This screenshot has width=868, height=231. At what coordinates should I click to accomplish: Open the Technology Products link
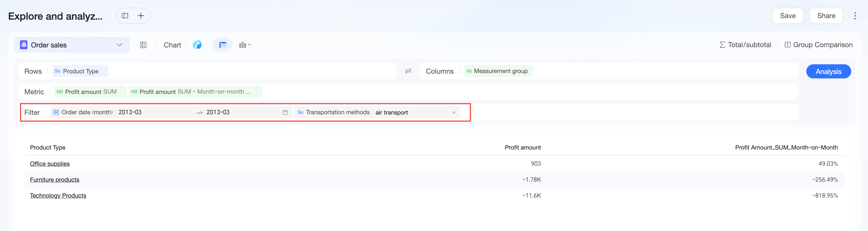pyautogui.click(x=58, y=195)
